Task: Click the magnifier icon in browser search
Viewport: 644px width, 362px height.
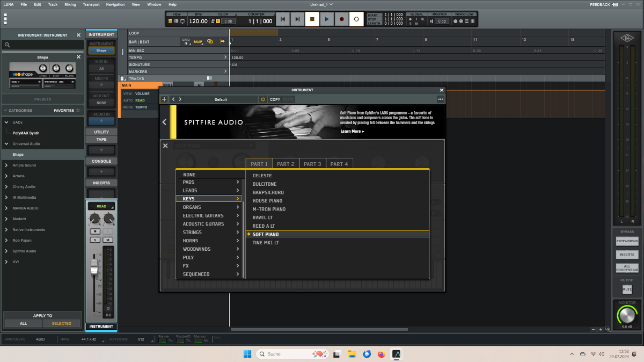Action: point(8,45)
